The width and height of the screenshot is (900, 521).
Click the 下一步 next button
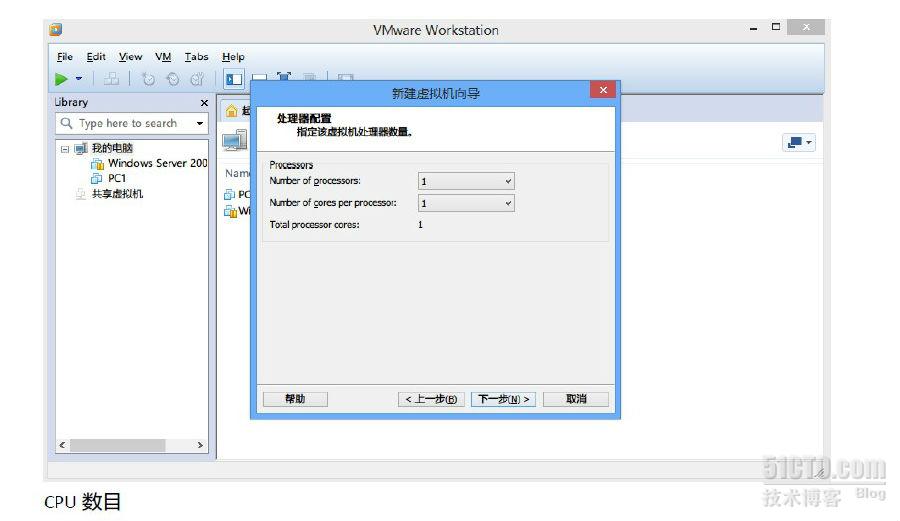point(503,399)
